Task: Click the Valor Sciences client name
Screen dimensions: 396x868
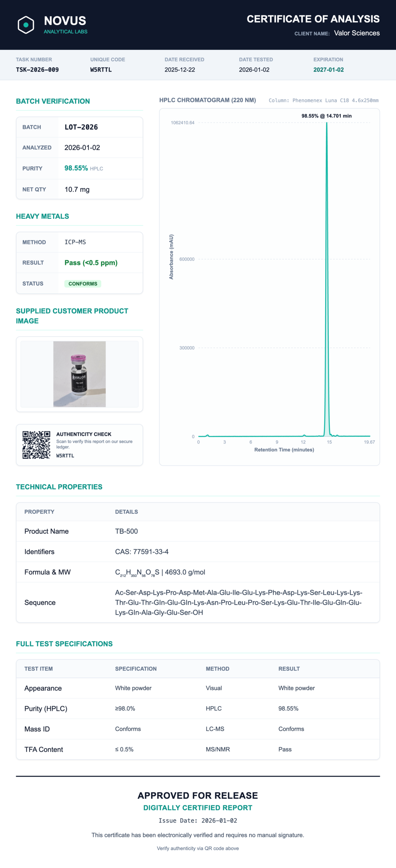Action: click(x=357, y=33)
